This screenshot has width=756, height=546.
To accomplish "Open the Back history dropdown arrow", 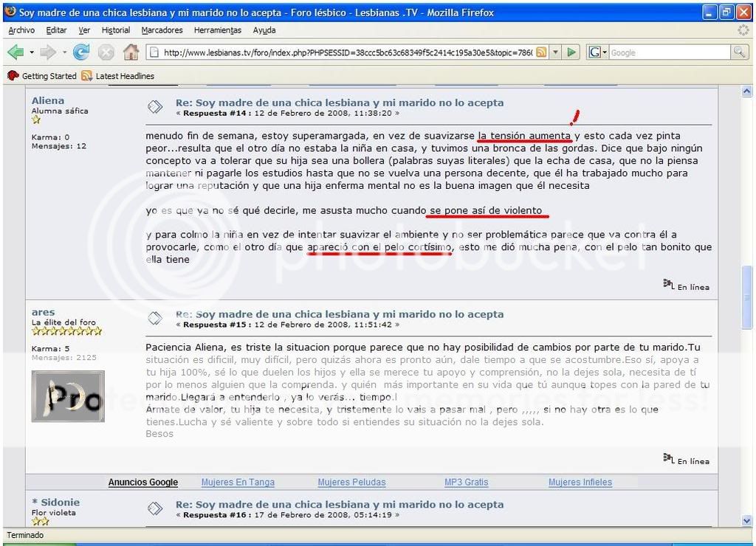I will [x=32, y=52].
